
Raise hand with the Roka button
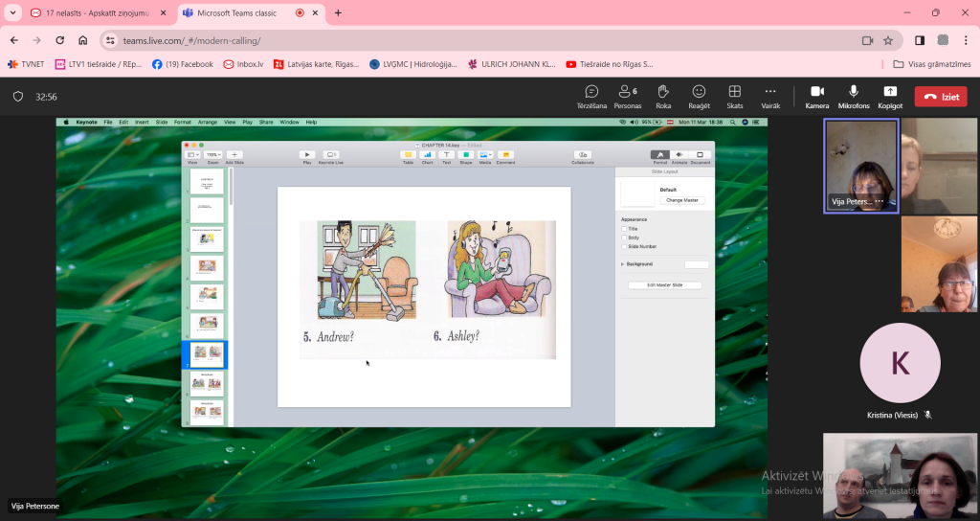point(663,97)
